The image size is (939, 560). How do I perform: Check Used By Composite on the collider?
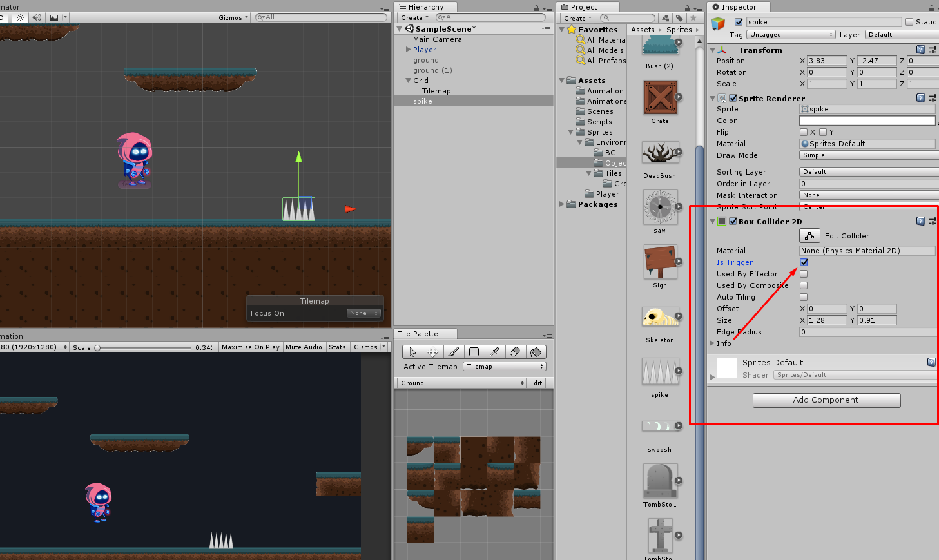pos(804,285)
